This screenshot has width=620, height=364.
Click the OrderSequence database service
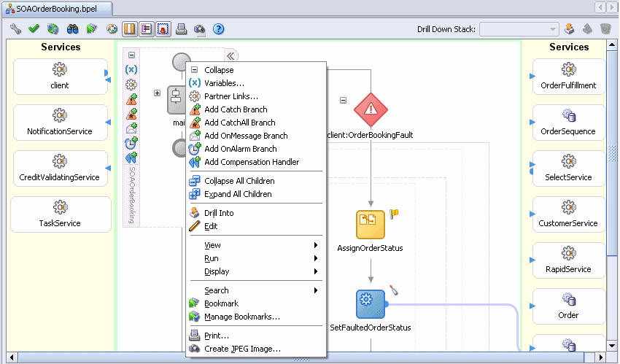(x=569, y=123)
